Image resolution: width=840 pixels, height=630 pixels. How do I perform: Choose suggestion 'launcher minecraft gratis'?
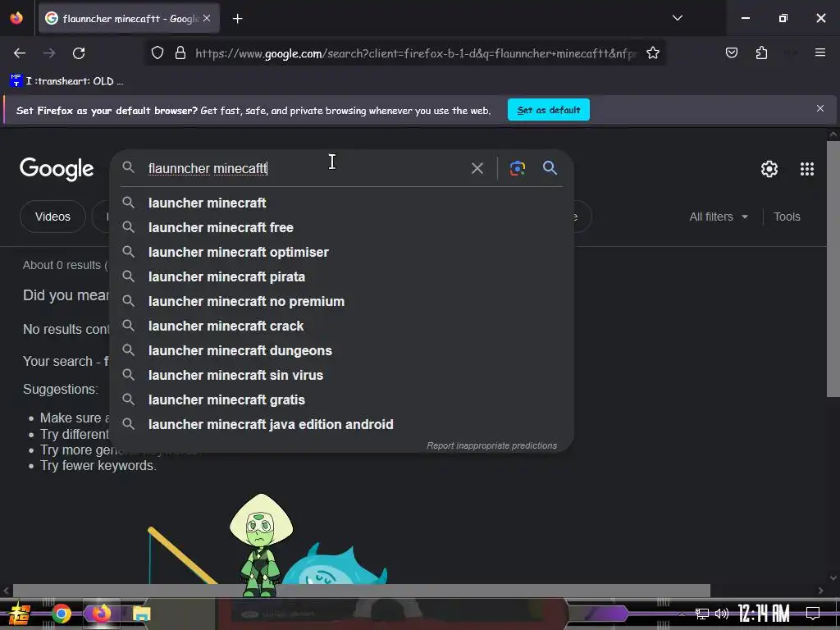[x=341, y=400]
